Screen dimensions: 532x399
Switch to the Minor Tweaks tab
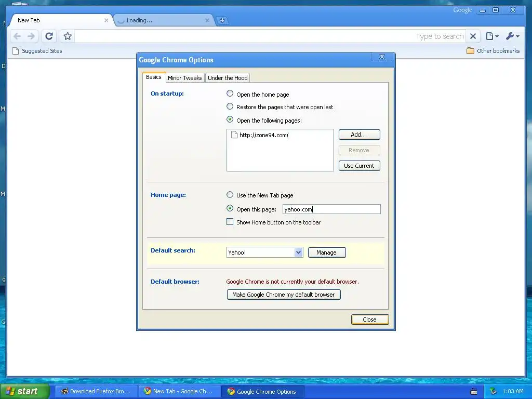tap(185, 78)
